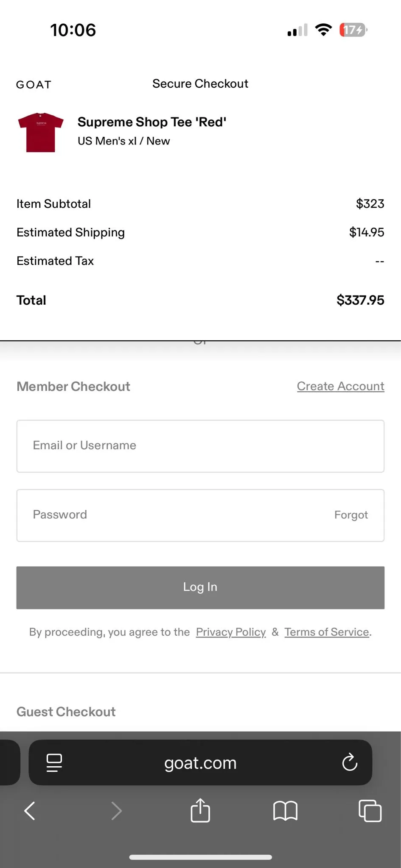Open the Supreme Shop Tee thumbnail
Screen dimensions: 401x868
(x=41, y=132)
